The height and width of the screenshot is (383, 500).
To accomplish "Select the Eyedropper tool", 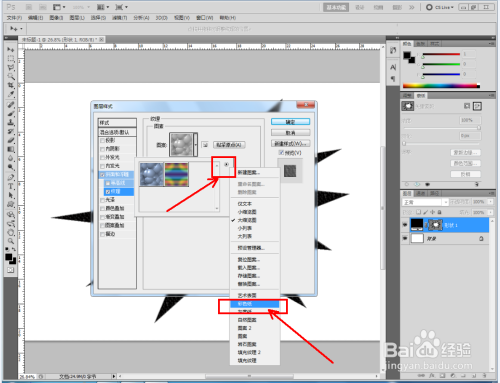I will pos(11,94).
